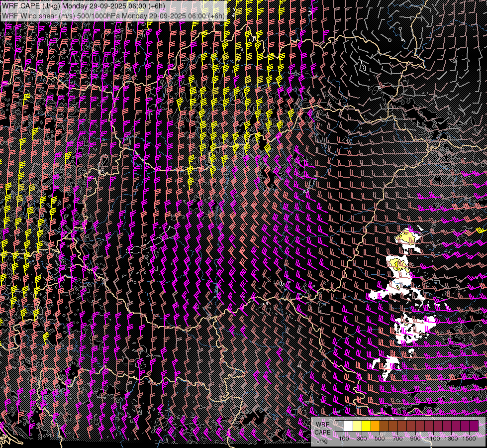Select the 900 tick label in the legend
487x448 pixels.
415,439
